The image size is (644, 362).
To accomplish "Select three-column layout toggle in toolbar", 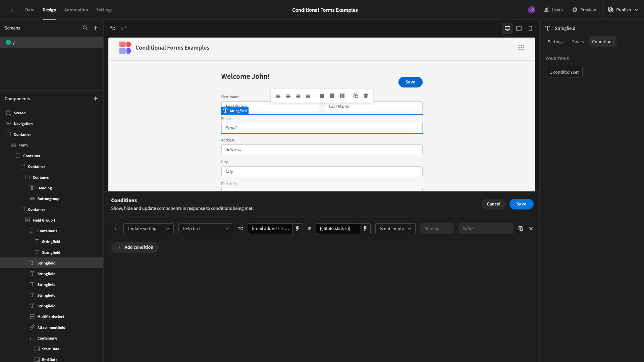I will (x=342, y=96).
